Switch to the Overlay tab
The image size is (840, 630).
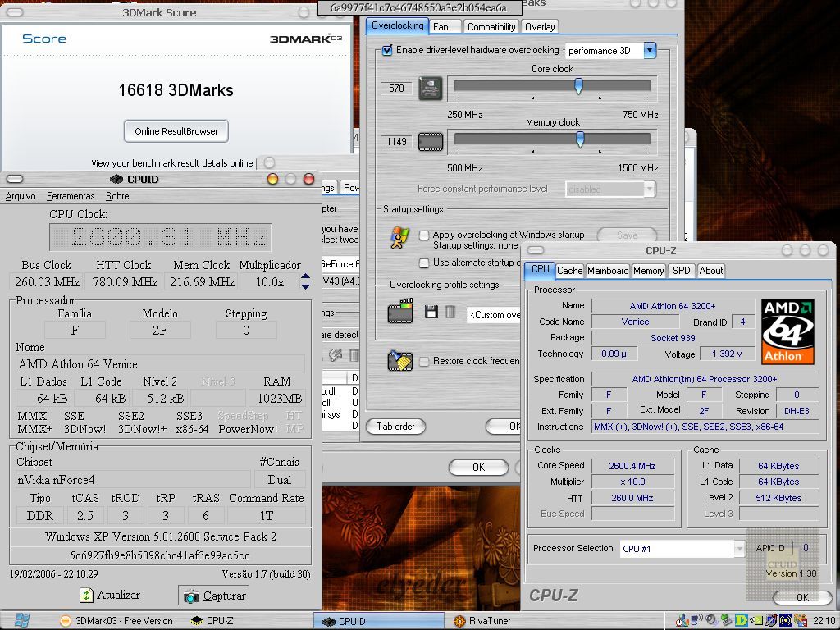[540, 27]
